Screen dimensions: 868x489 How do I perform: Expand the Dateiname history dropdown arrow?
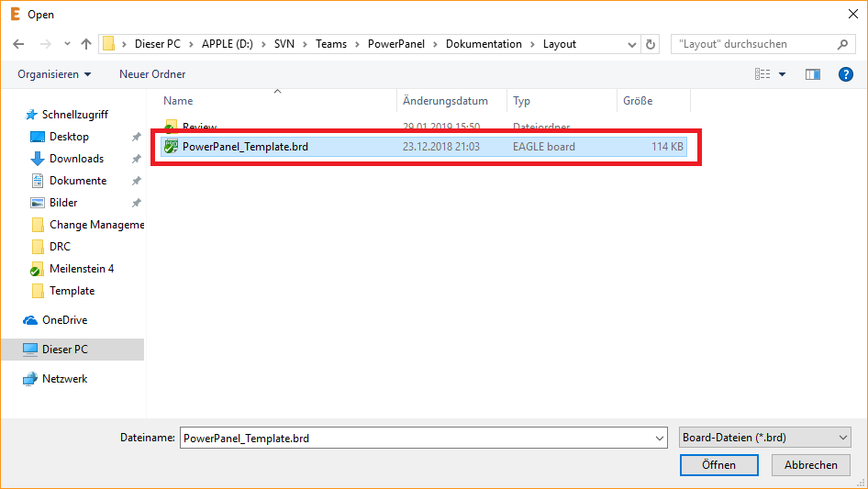[x=659, y=439]
